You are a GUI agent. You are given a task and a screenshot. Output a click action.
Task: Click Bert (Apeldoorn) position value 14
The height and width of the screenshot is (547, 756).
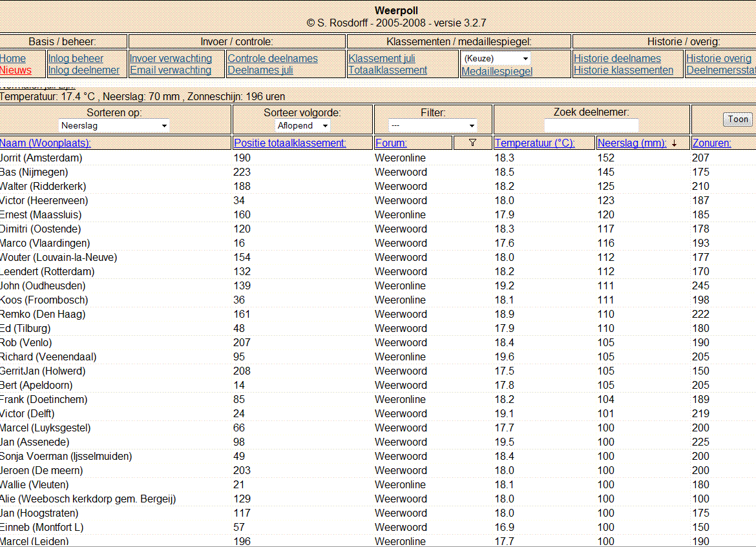pos(239,385)
